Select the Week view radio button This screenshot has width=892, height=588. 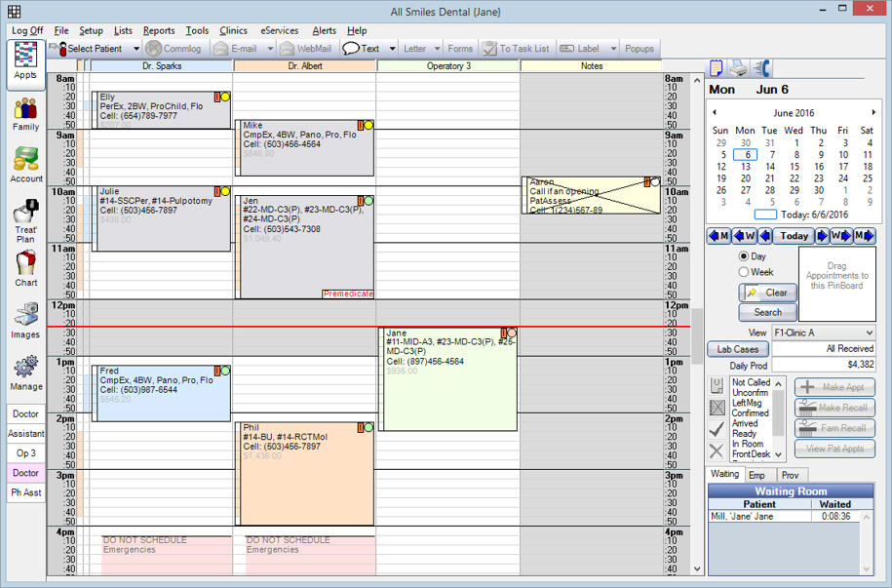click(744, 272)
